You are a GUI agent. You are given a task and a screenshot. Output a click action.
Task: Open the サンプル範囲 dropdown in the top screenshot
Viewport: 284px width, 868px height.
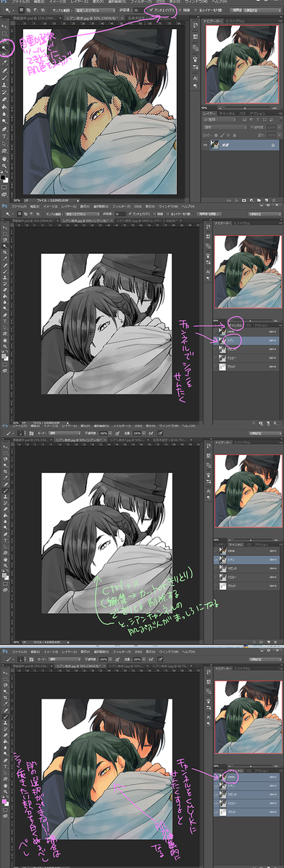(95, 10)
